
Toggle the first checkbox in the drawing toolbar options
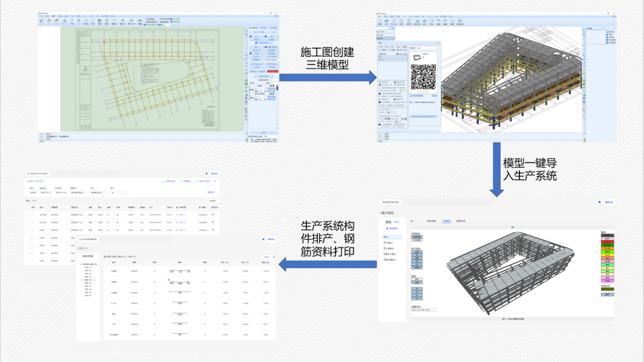click(x=145, y=19)
